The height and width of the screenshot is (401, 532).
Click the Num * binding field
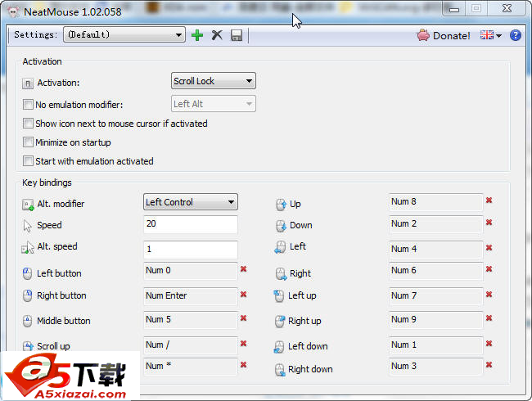[x=191, y=367]
